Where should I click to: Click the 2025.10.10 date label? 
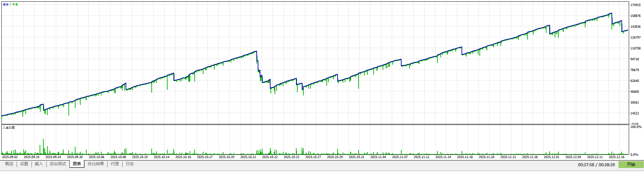tap(140, 157)
